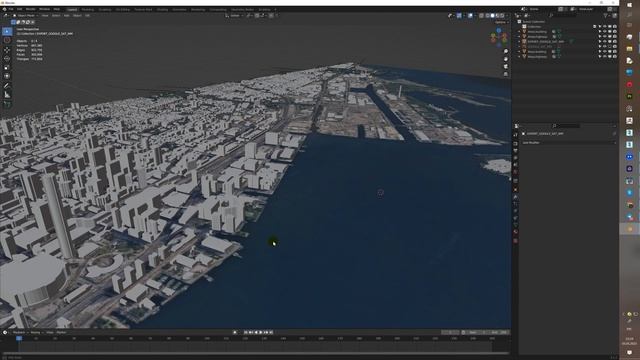Screen dimensions: 640x360
Task: Open the Render menu
Action: pyautogui.click(x=31, y=9)
